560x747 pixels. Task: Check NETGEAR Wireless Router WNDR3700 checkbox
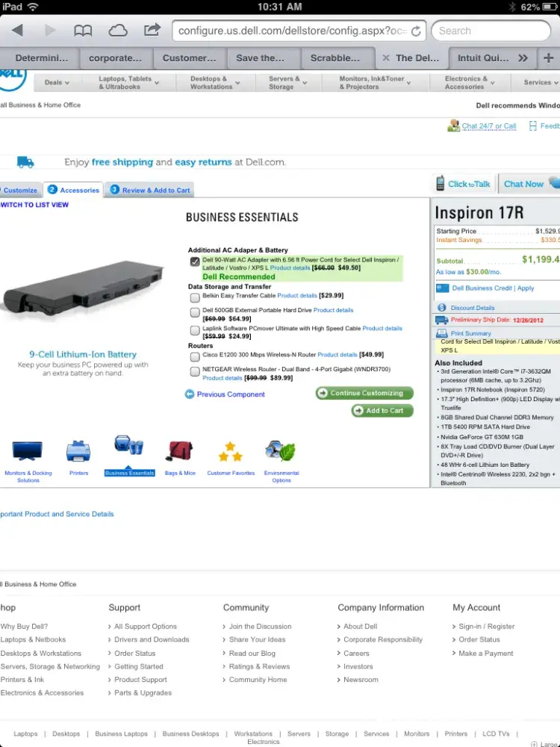[x=195, y=371]
